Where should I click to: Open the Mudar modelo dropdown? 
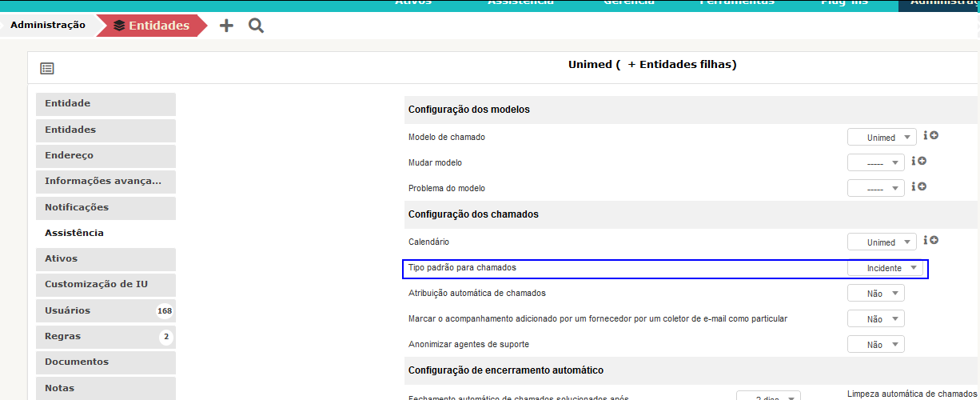(876, 163)
